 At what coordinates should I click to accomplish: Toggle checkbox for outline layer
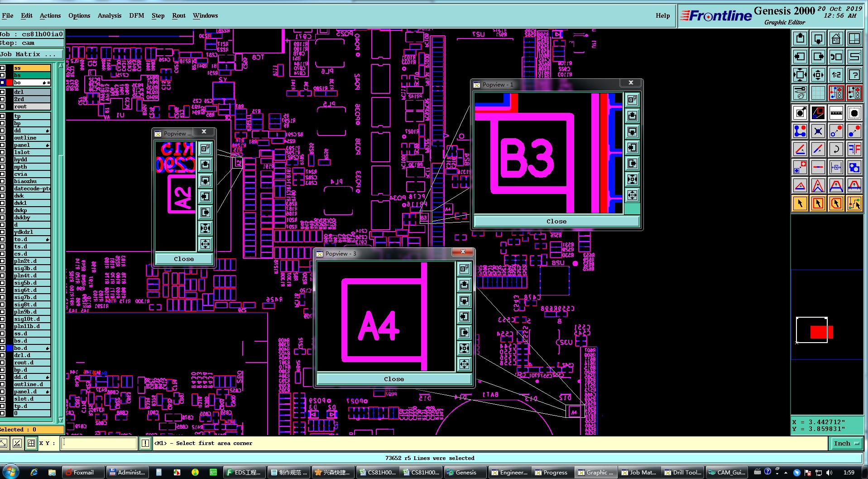click(3, 138)
